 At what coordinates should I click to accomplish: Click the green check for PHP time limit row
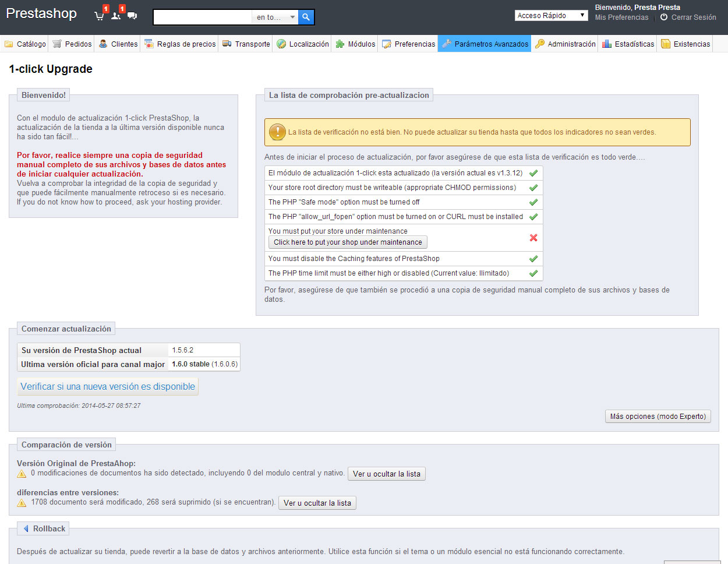pos(533,273)
